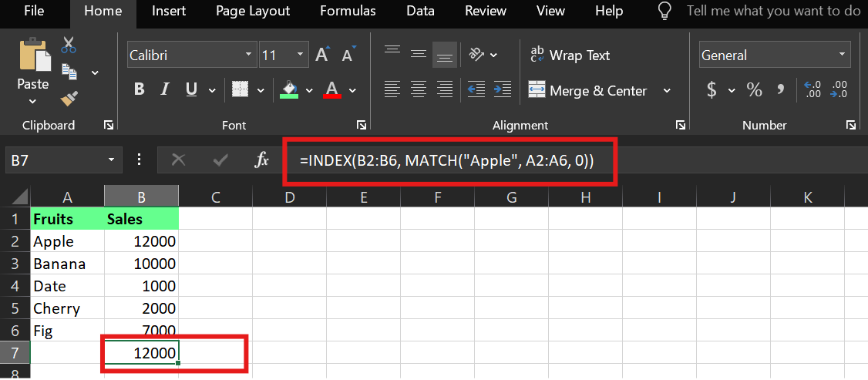The image size is (868, 380).
Task: Switch to the Insert tab
Action: (x=169, y=11)
